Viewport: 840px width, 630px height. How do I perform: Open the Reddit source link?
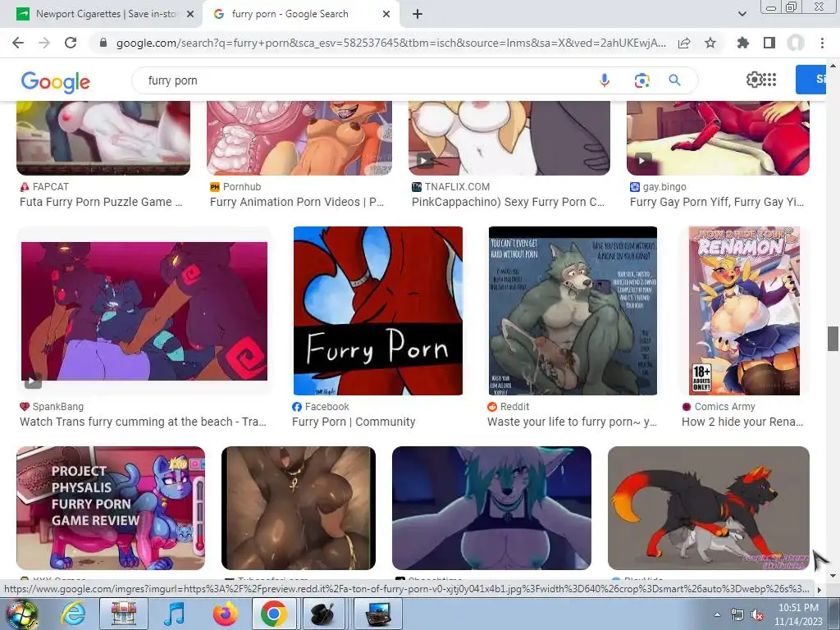click(x=509, y=407)
